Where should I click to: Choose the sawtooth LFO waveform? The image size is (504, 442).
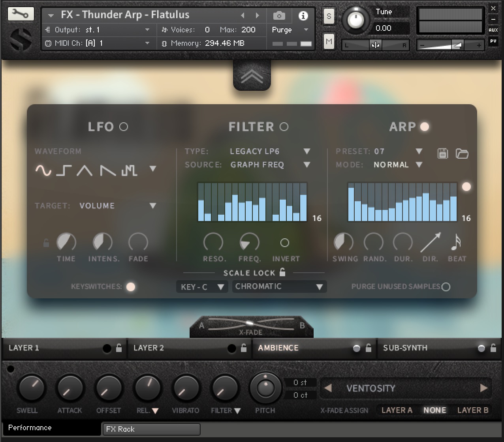(107, 170)
